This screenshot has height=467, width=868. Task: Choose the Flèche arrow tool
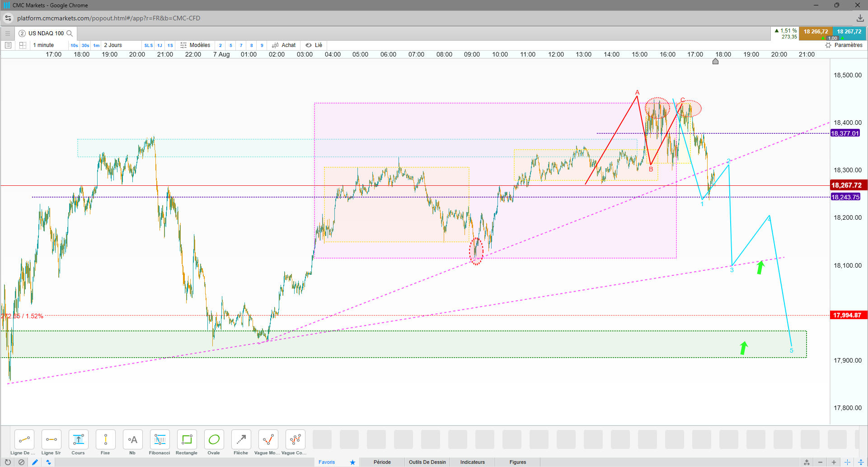pos(241,442)
